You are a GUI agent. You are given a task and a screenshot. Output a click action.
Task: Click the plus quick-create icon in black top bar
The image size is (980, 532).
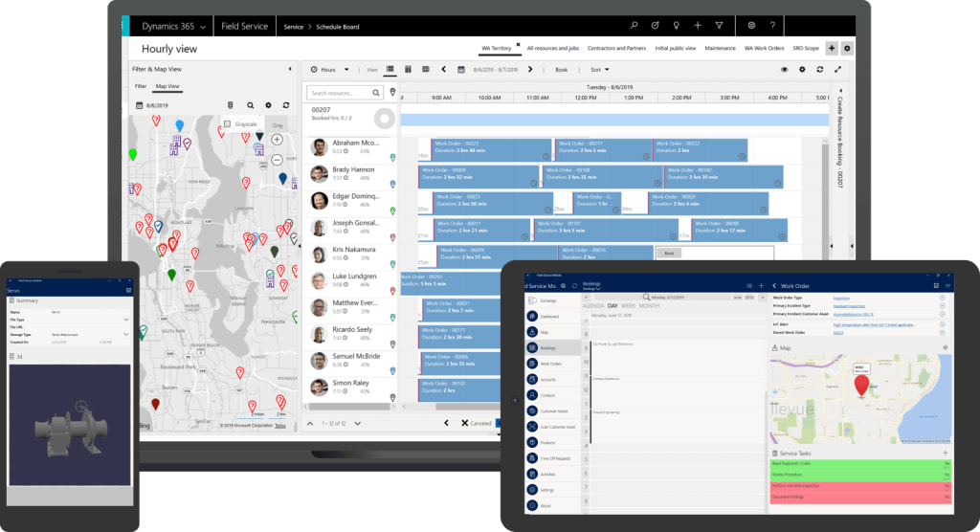698,26
